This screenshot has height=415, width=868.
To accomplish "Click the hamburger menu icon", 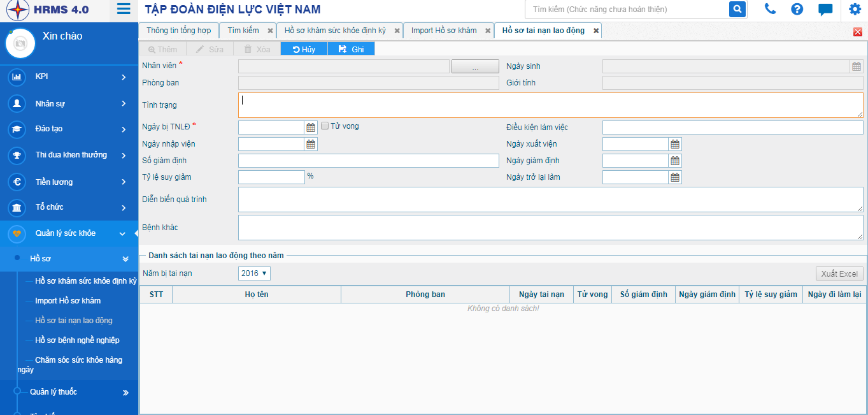I will [x=124, y=9].
